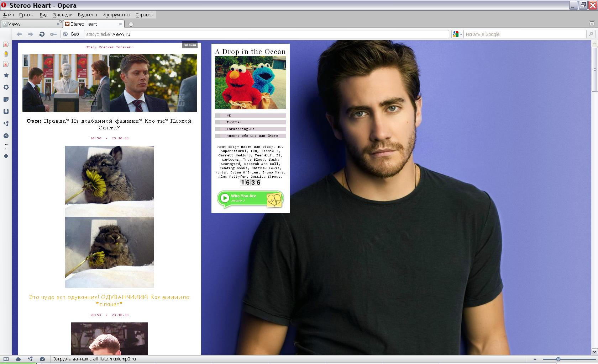This screenshot has height=364, width=598.
Task: Open the History clock panel
Action: click(6, 136)
